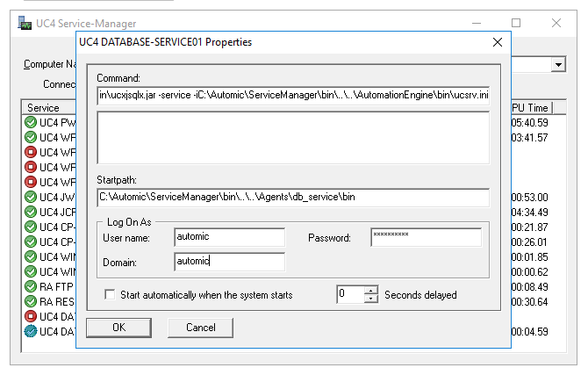This screenshot has height=375, width=588.
Task: Select green check icon beside UC4 JCP service
Action: [x=31, y=212]
